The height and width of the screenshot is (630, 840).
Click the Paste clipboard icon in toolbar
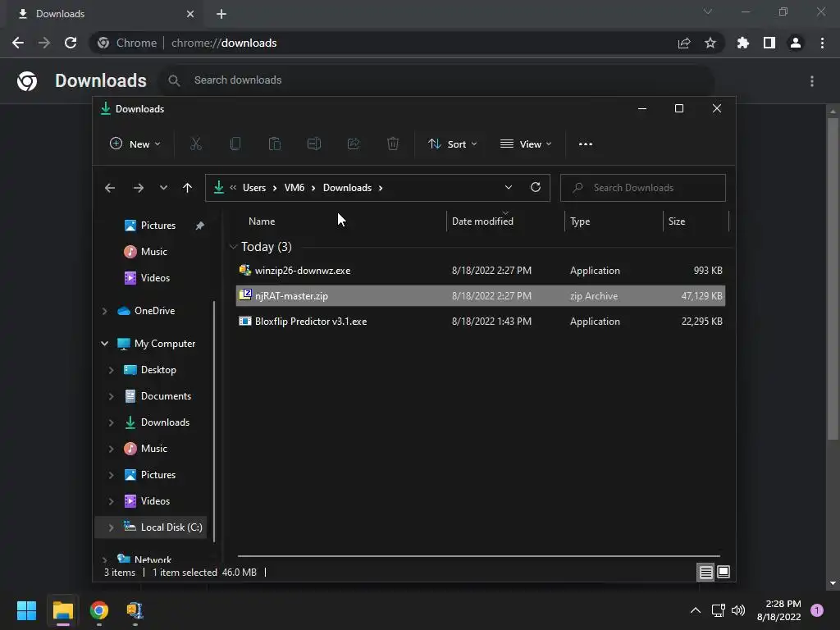[274, 144]
